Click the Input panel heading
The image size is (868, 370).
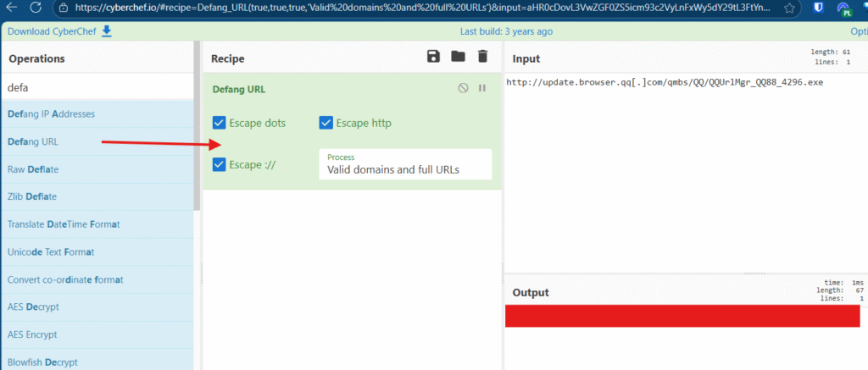tap(526, 58)
